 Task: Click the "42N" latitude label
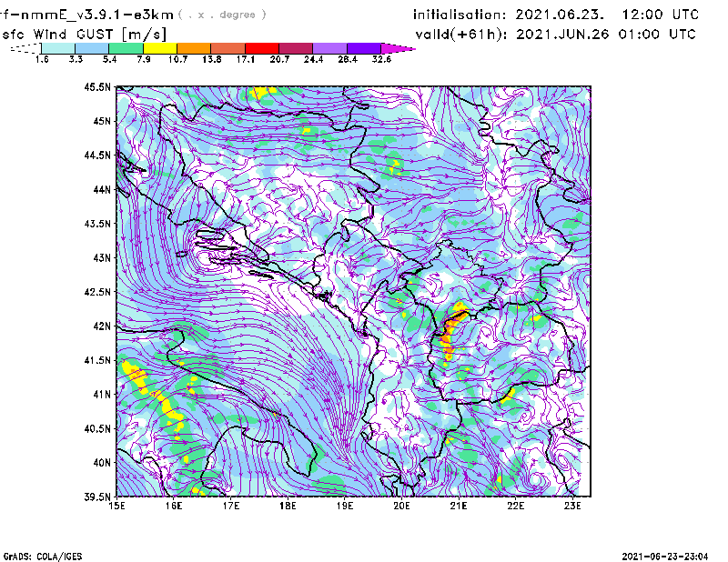point(102,326)
